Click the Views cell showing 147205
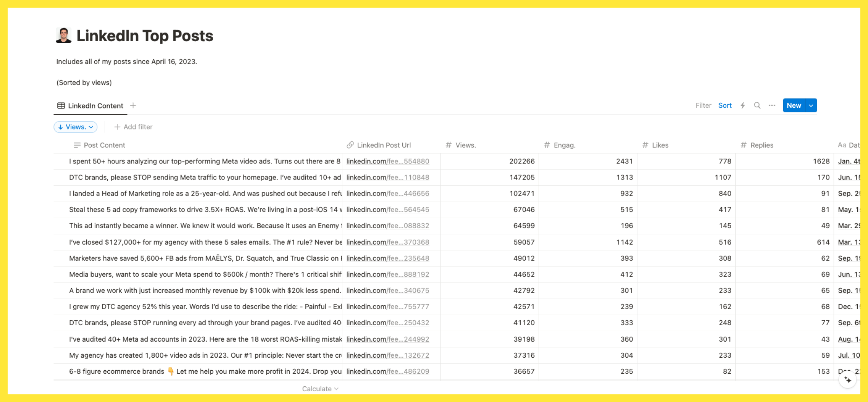This screenshot has height=402, width=868. (x=490, y=177)
